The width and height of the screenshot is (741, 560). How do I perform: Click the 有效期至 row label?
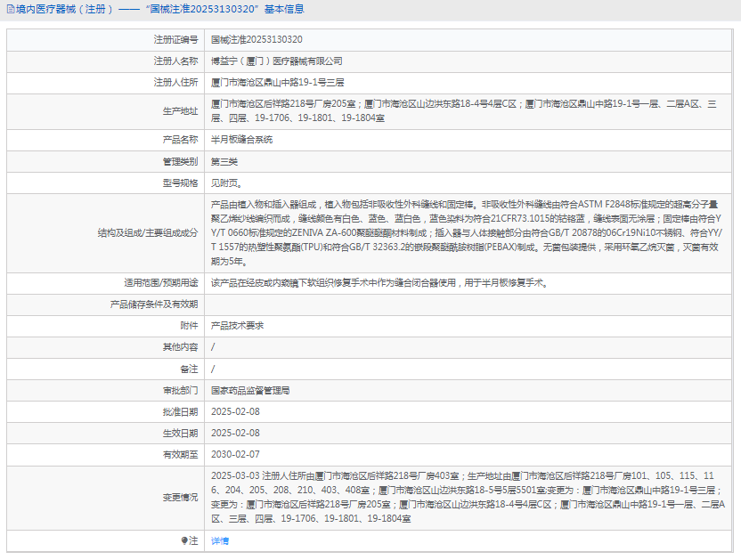pyautogui.click(x=181, y=455)
